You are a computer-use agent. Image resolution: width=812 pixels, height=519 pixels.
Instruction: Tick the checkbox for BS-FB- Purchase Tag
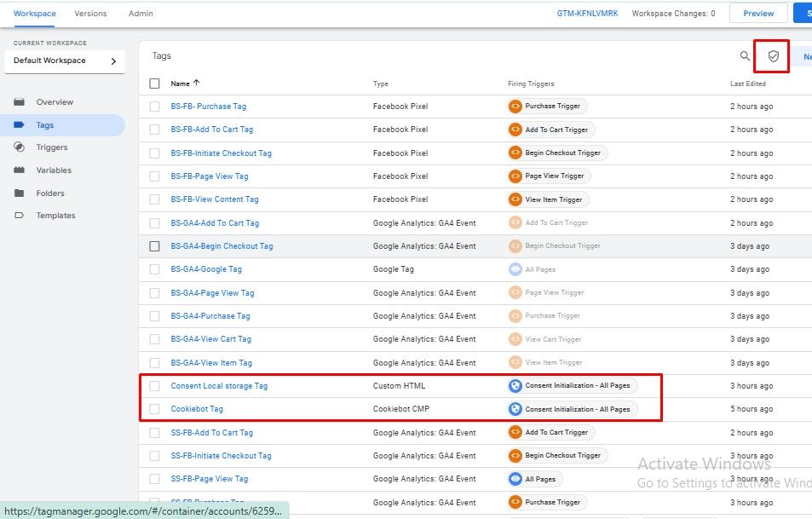pyautogui.click(x=154, y=107)
